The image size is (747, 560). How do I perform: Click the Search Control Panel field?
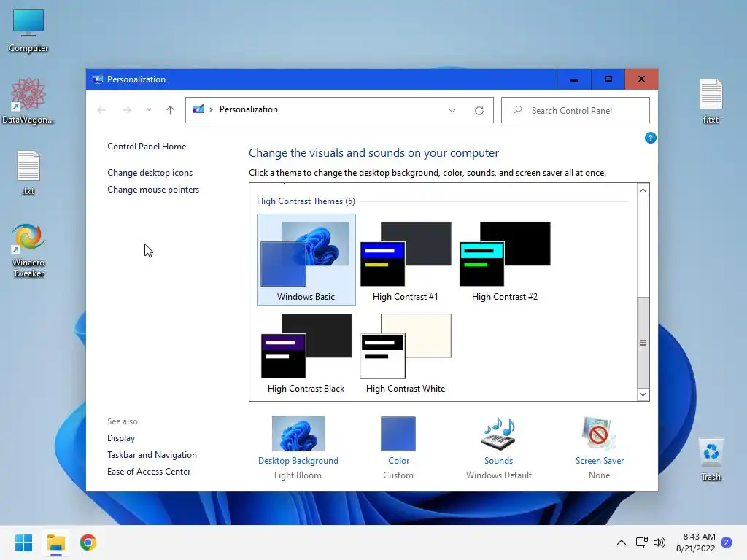[576, 111]
